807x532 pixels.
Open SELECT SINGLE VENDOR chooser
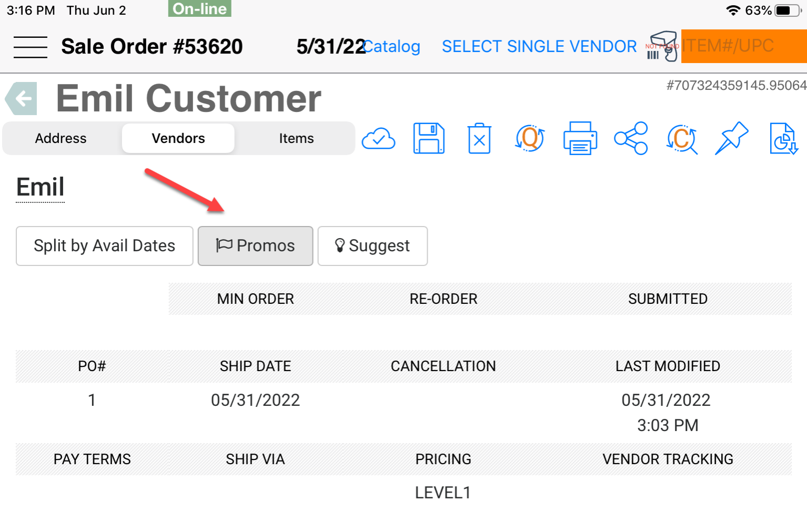tap(539, 46)
